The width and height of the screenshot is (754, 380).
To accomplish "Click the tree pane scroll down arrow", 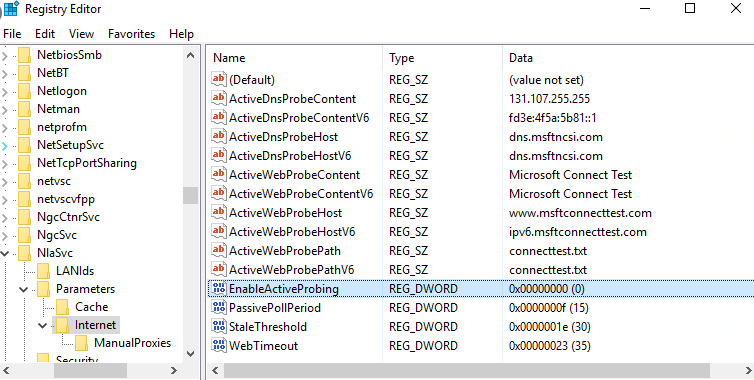I will point(190,354).
